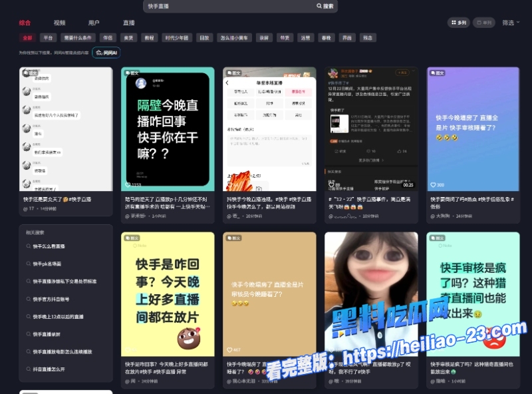Open the post title 快手还是要炎天了 #快手直播

(57, 200)
